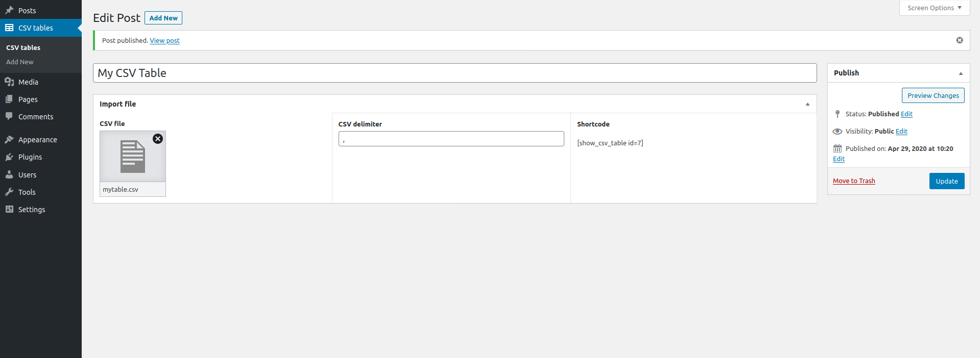This screenshot has height=358, width=980.
Task: Click the Tools wrench icon
Action: (x=9, y=192)
